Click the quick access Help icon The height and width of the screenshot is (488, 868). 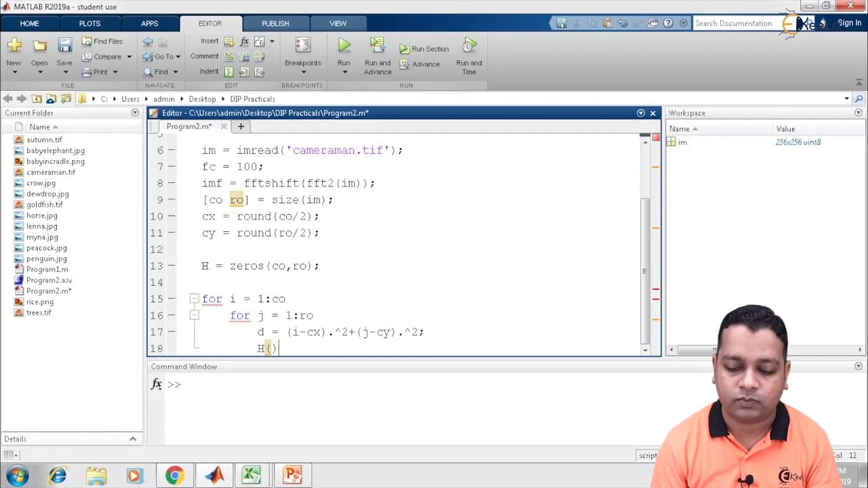(x=668, y=23)
